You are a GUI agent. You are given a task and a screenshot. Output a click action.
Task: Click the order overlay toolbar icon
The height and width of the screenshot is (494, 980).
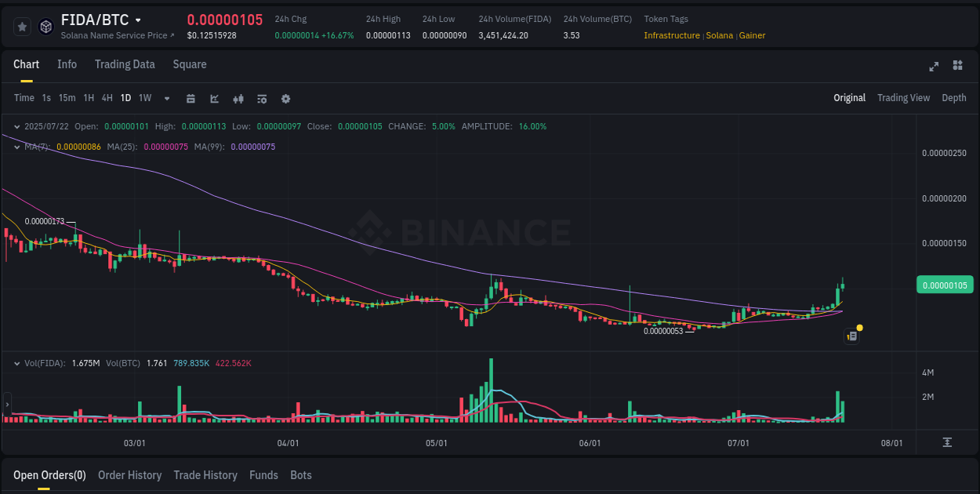point(261,98)
